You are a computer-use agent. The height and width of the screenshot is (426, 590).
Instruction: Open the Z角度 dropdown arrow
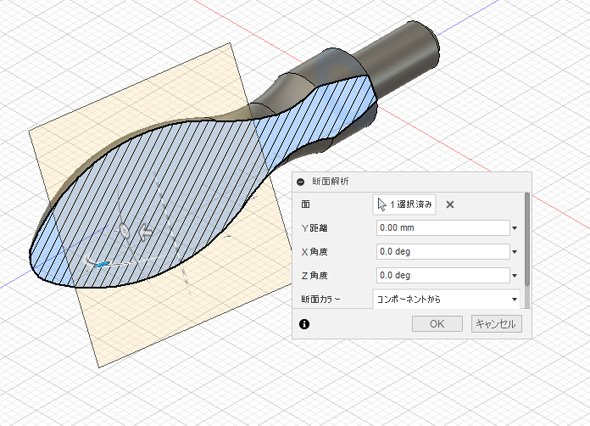coord(515,275)
